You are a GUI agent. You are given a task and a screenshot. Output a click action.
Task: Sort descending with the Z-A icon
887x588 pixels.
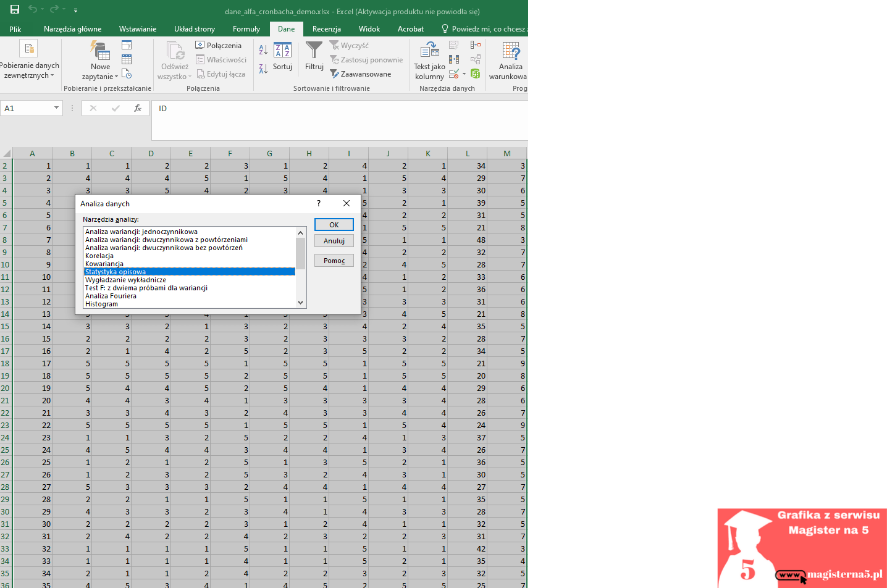[263, 69]
